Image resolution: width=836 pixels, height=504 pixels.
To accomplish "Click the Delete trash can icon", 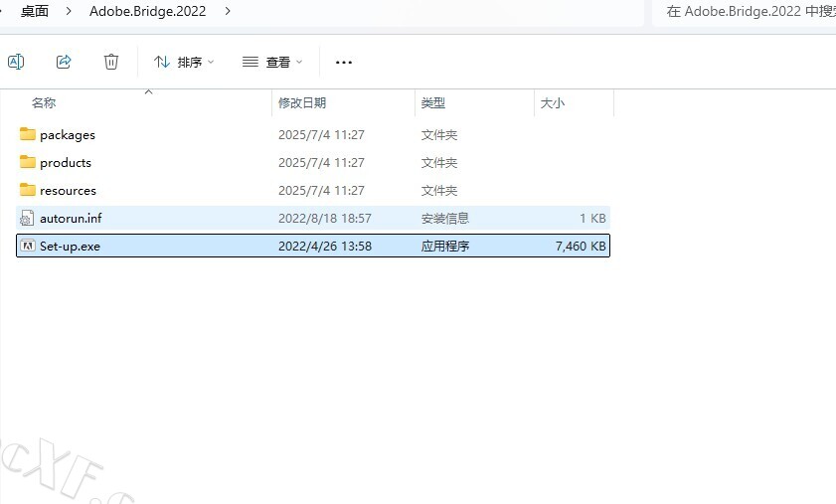I will pyautogui.click(x=111, y=62).
